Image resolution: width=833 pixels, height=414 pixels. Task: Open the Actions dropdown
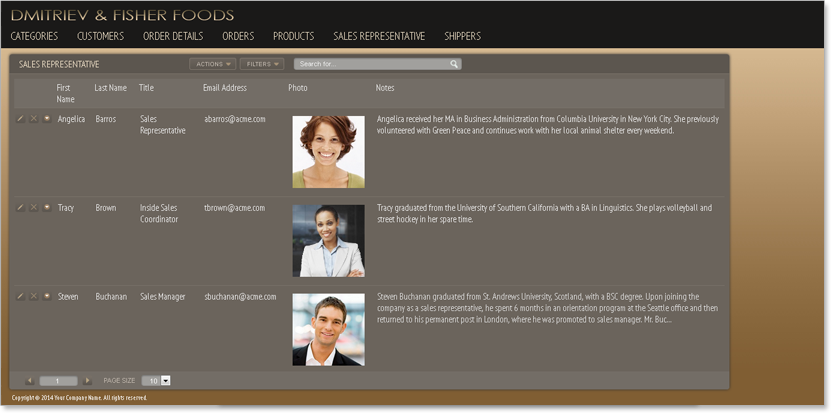tap(212, 64)
